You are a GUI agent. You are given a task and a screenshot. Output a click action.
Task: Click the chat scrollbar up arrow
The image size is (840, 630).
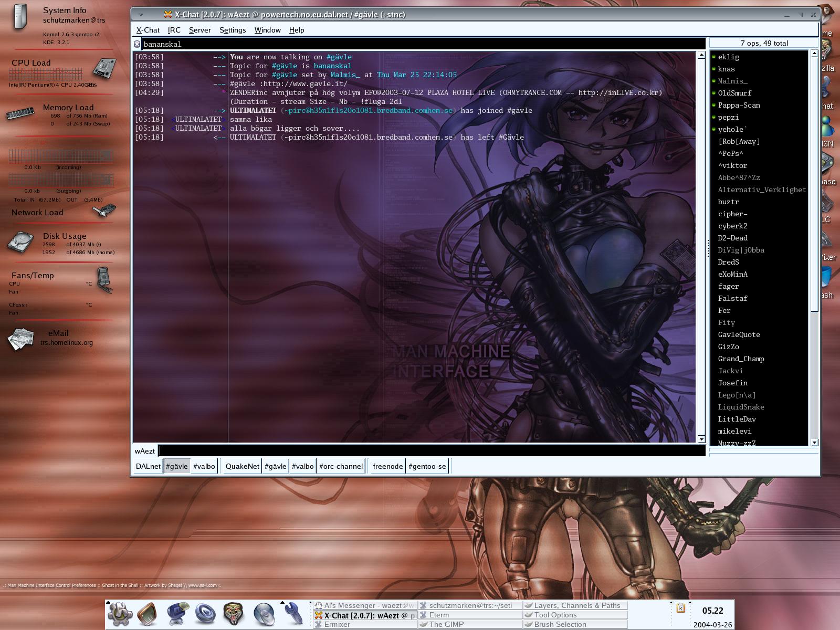coord(701,55)
